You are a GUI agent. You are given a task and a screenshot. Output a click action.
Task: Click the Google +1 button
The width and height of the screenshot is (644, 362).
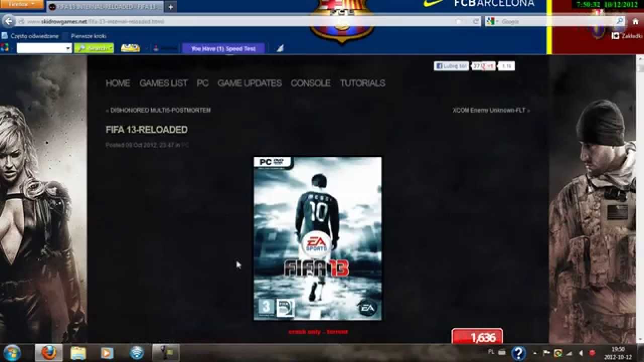click(489, 66)
